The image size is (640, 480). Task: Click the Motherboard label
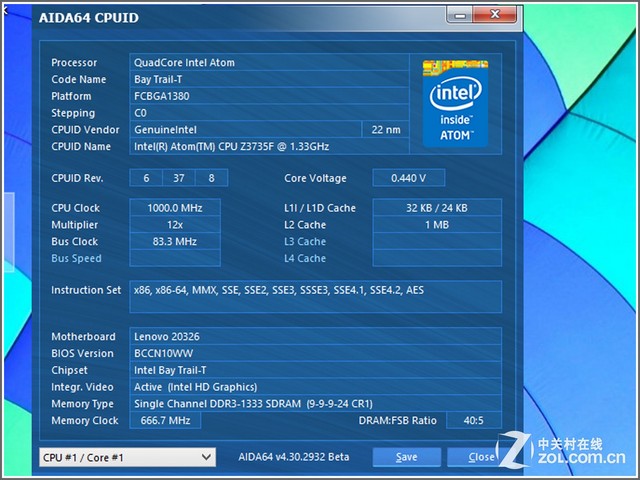click(83, 336)
